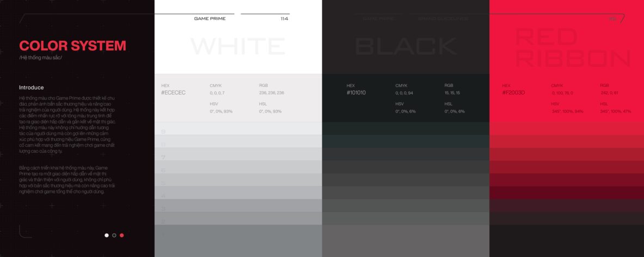Click hex value #F2003D
This screenshot has width=644, height=257.
coord(513,92)
